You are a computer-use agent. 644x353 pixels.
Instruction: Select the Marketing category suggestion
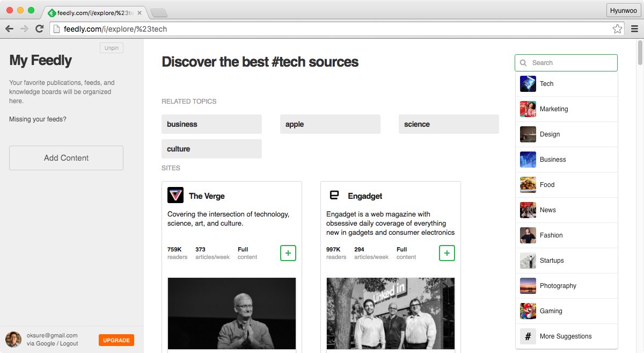[x=554, y=109]
